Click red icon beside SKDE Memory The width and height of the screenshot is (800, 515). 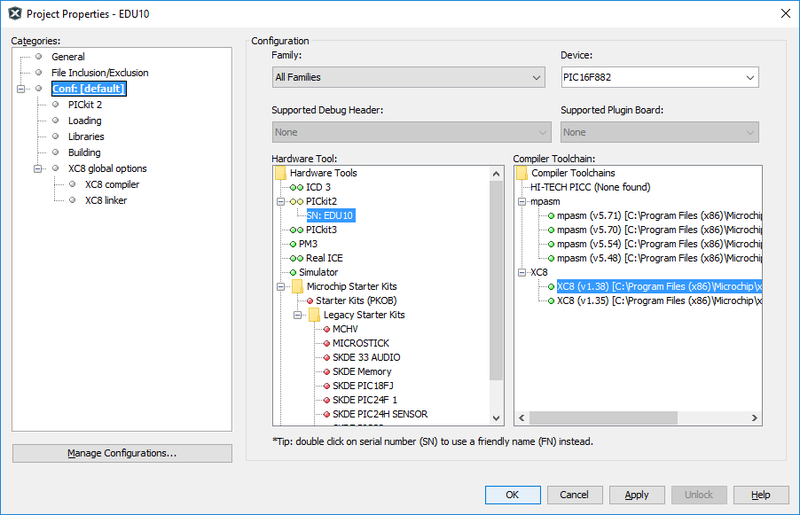pos(327,372)
